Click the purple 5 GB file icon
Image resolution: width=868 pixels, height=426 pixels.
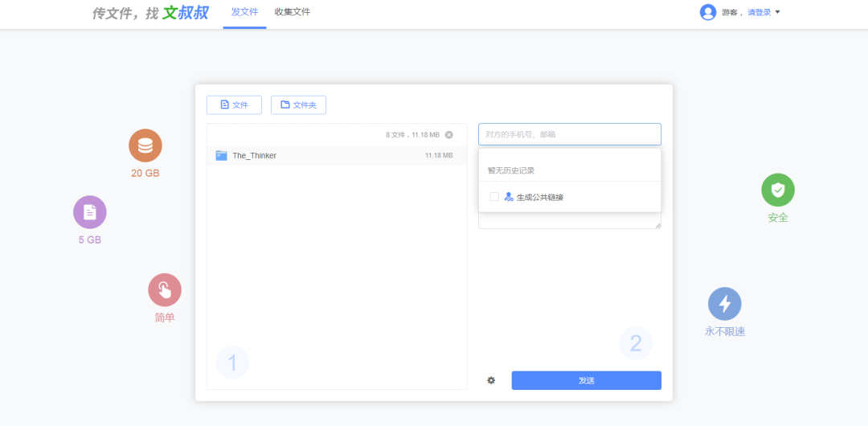[90, 212]
